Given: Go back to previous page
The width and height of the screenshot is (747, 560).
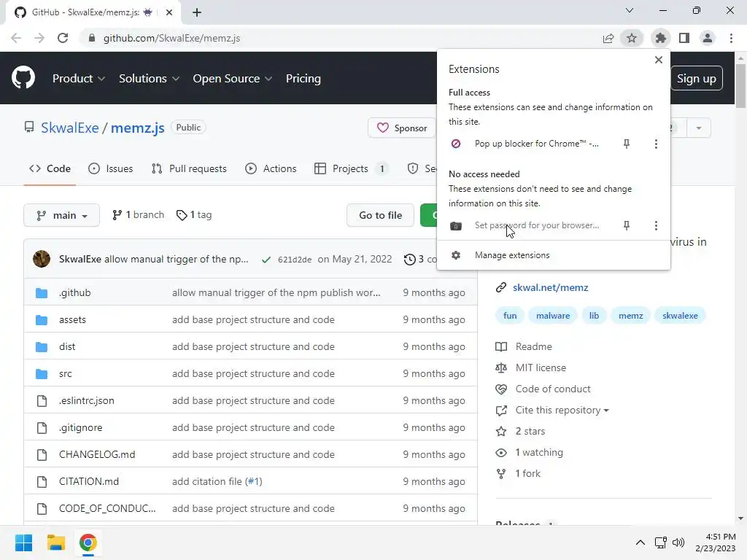Looking at the screenshot, I should [16, 38].
